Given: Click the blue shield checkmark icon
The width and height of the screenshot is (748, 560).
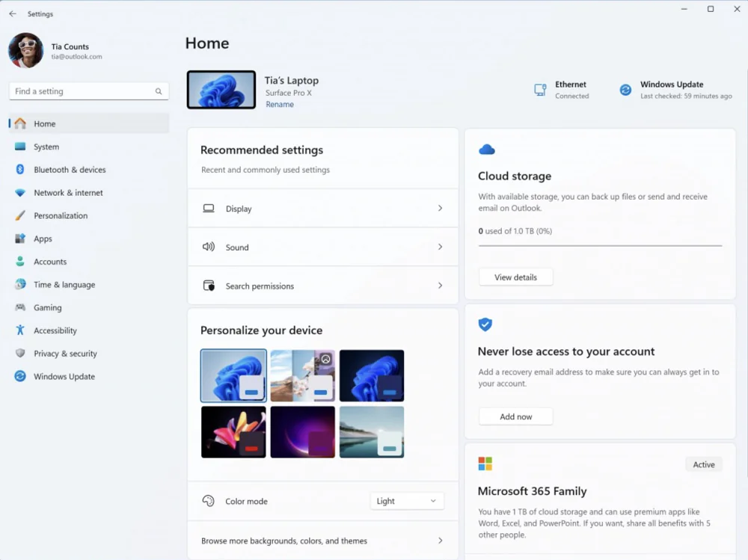Looking at the screenshot, I should pyautogui.click(x=485, y=324).
